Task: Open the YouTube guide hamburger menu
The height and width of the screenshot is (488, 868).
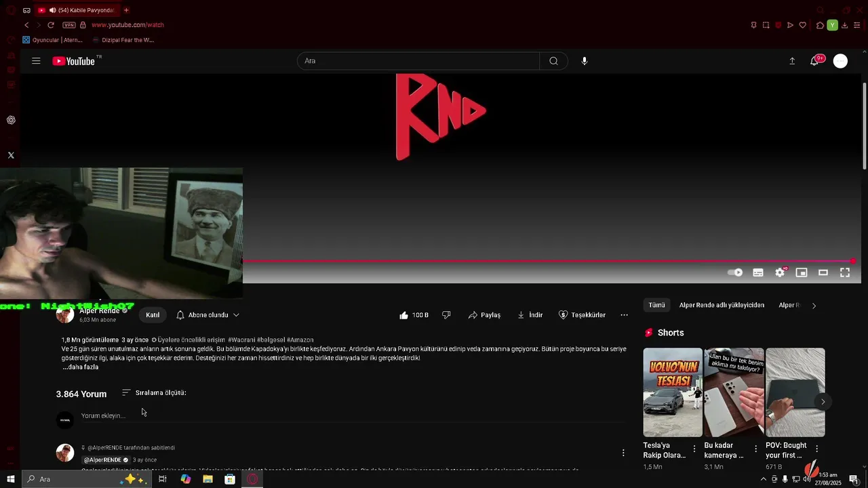Action: 36,61
